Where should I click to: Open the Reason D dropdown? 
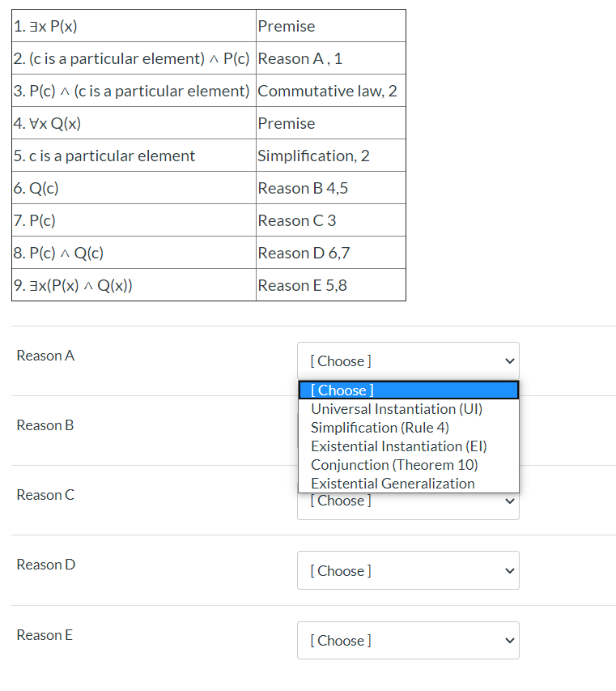click(408, 570)
